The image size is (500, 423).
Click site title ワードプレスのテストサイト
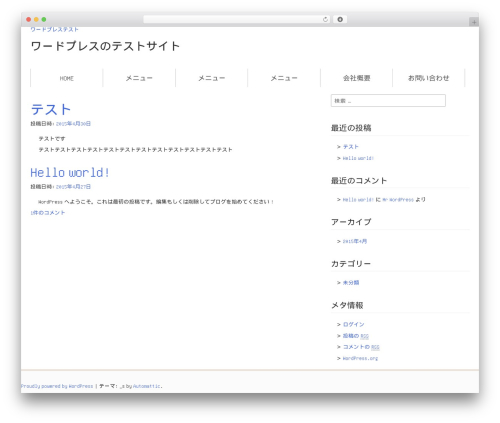(105, 46)
